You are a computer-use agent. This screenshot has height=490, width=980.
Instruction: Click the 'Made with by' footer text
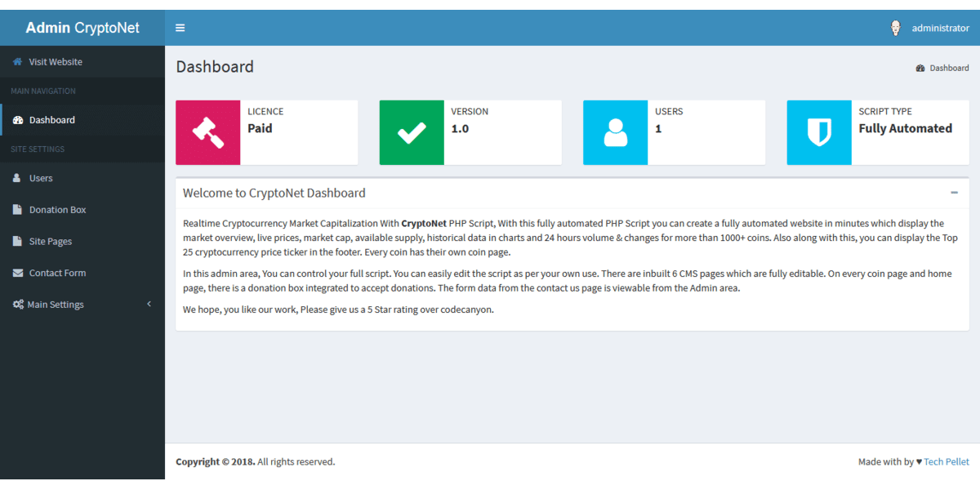pyautogui.click(x=885, y=462)
